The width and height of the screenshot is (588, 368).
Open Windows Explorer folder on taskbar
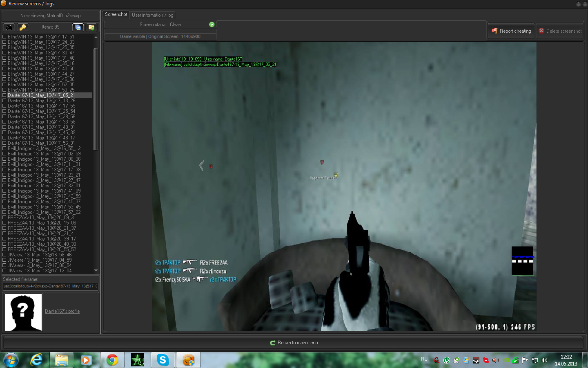click(x=62, y=360)
